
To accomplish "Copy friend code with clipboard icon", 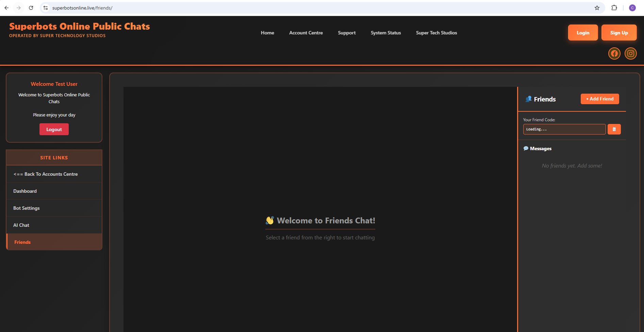I will (614, 129).
